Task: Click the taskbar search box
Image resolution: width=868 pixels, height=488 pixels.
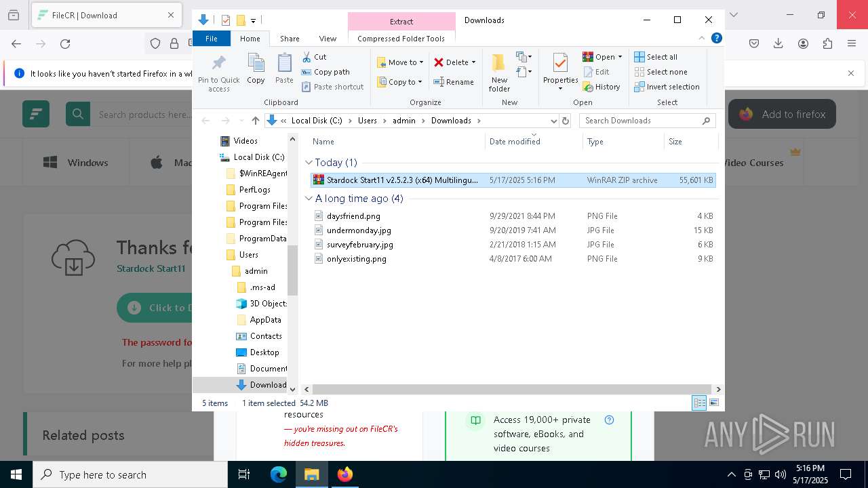Action: click(x=130, y=474)
